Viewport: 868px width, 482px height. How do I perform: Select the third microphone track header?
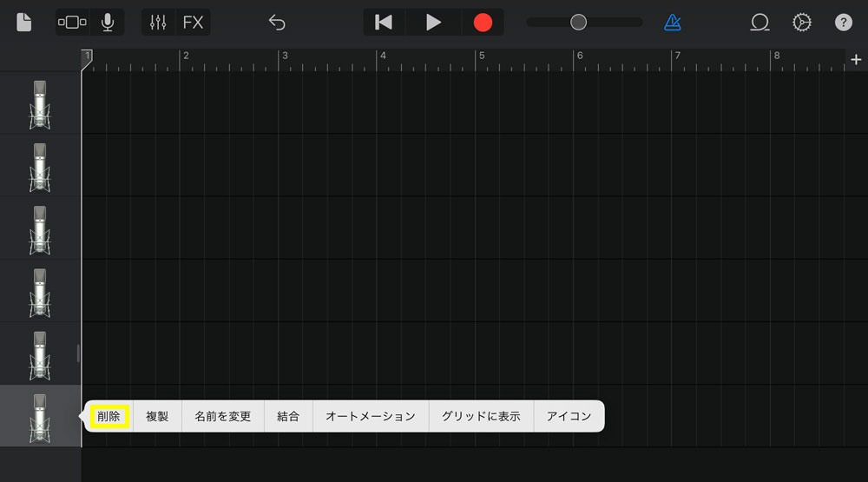coord(40,228)
